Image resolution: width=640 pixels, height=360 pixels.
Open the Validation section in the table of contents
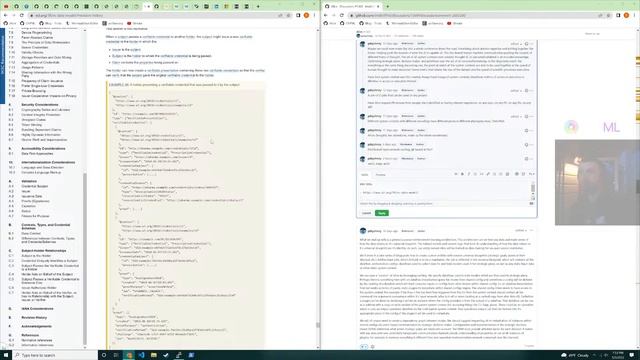coord(29,181)
